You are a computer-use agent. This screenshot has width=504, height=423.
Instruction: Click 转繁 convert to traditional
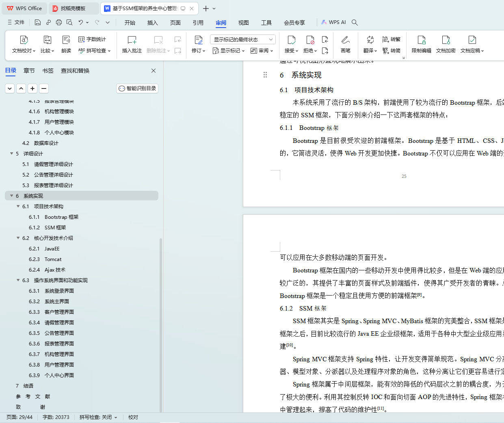tap(392, 39)
